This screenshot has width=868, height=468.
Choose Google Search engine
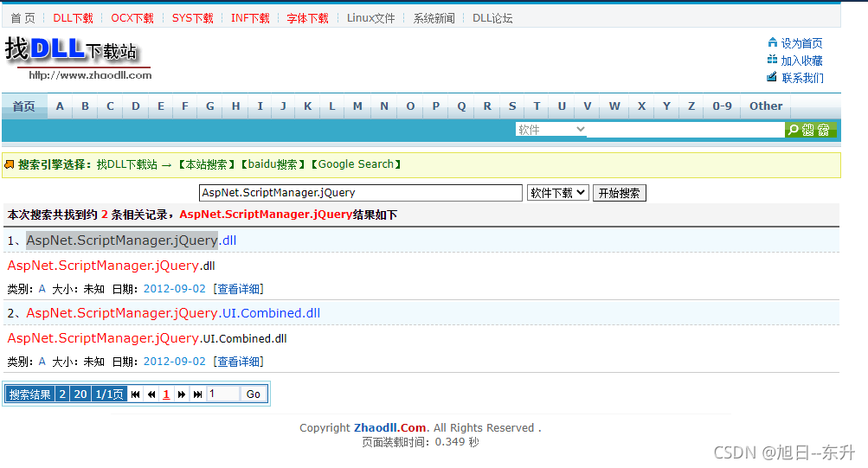coord(356,164)
